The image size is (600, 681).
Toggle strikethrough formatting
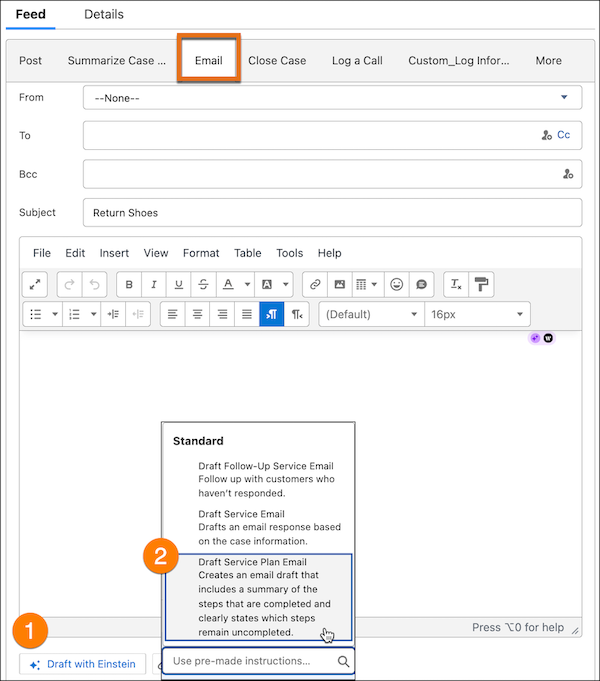tap(203, 284)
